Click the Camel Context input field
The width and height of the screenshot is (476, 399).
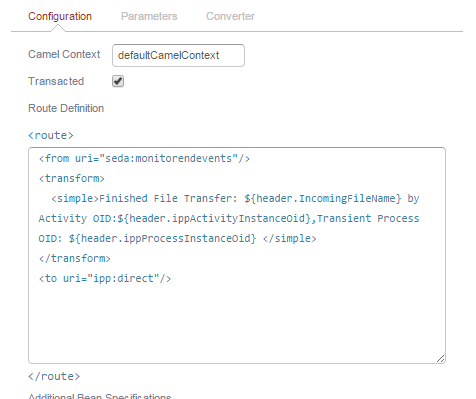(x=178, y=55)
